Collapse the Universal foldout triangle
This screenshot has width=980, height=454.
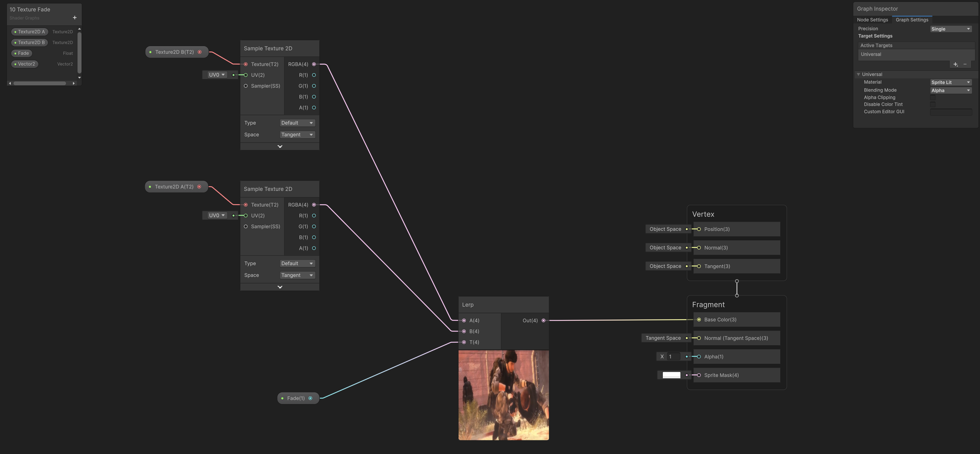pyautogui.click(x=859, y=75)
